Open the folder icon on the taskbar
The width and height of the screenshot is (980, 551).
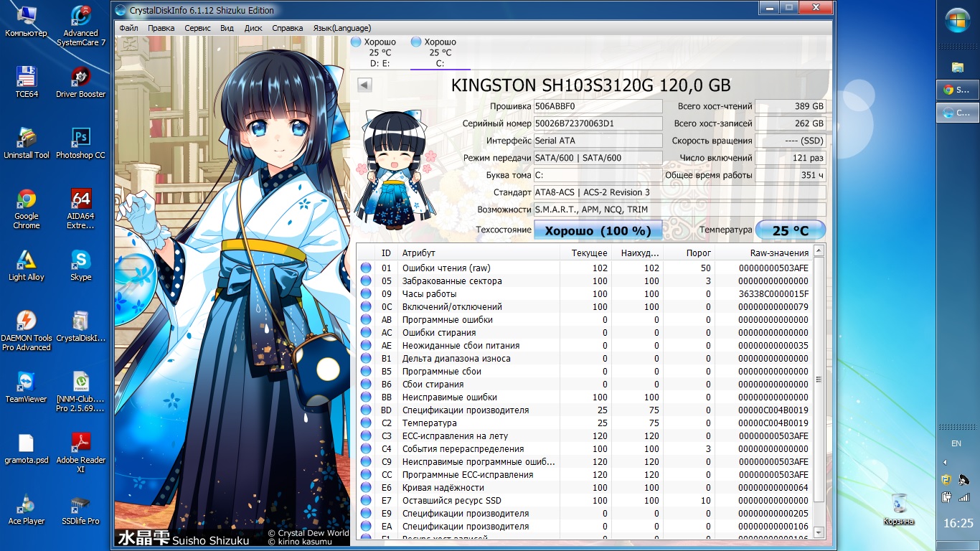[x=958, y=67]
